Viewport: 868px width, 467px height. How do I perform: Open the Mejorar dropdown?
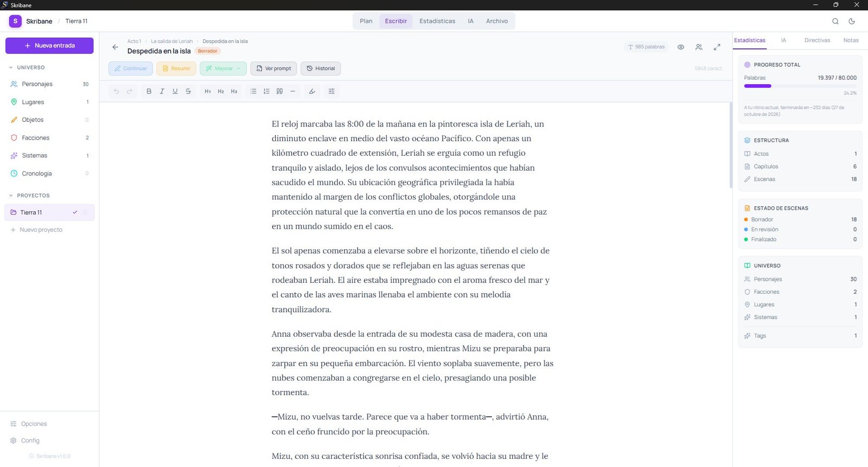pos(223,68)
